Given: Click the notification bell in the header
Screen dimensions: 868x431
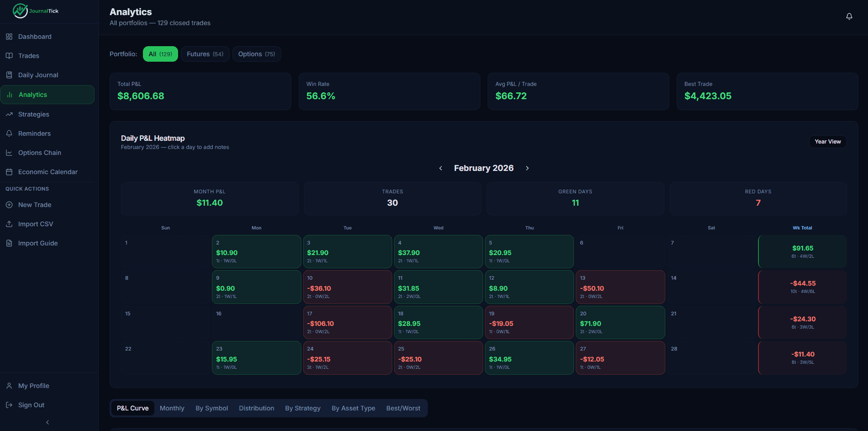Looking at the screenshot, I should pos(849,16).
